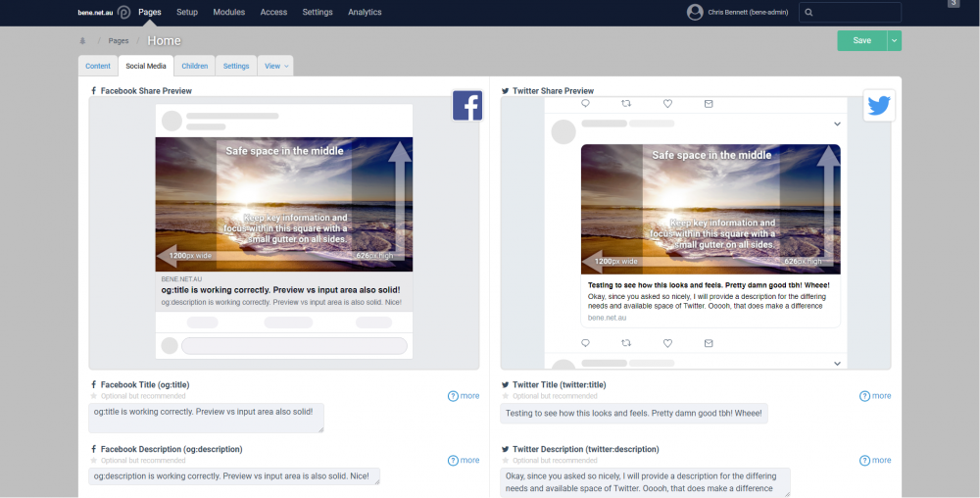Open the Children tab
This screenshot has height=498, width=980.
pos(195,66)
